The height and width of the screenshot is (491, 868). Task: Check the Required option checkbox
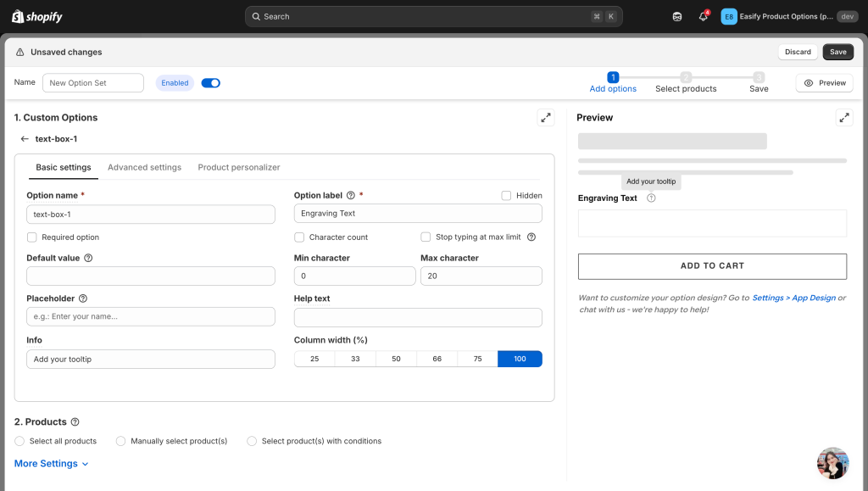tap(32, 237)
